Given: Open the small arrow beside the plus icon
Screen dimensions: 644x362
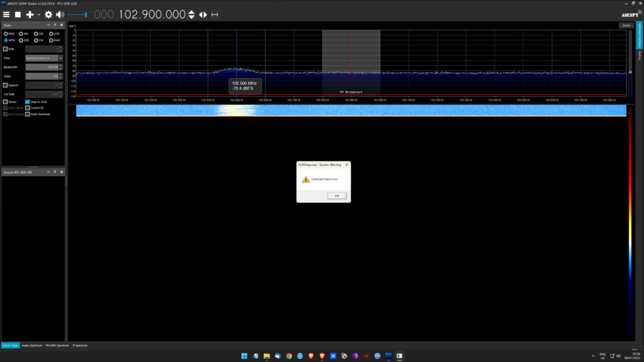Looking at the screenshot, I should (x=38, y=14).
